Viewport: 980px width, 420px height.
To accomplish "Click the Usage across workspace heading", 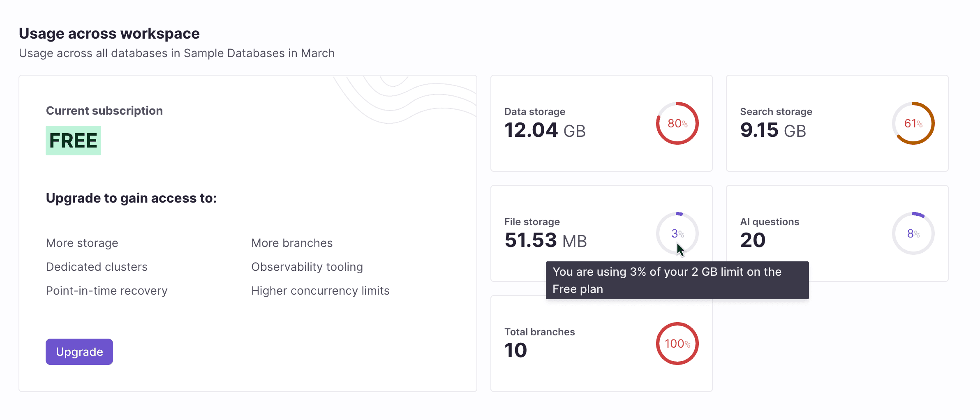I will (x=109, y=33).
